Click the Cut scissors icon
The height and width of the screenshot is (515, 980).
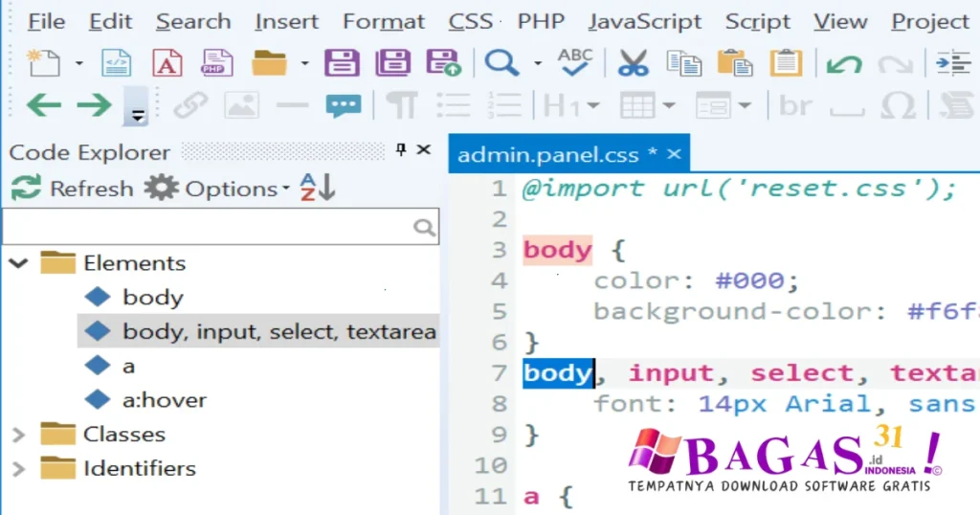[633, 64]
